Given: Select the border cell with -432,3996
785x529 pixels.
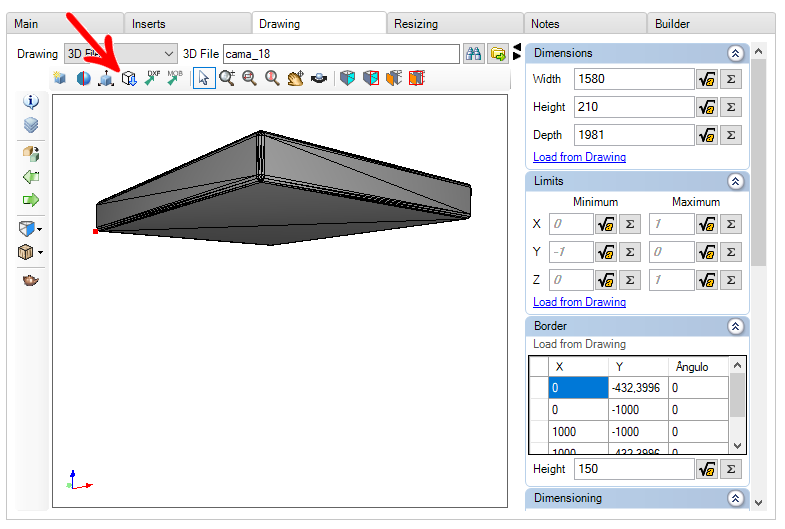Looking at the screenshot, I should point(638,388).
